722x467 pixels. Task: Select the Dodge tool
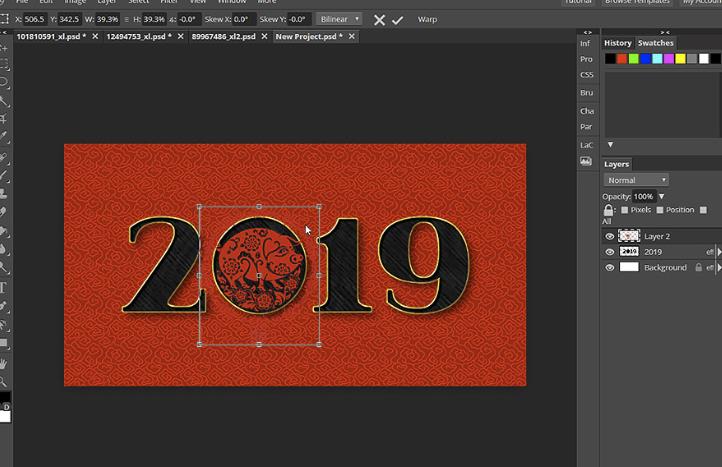4,267
